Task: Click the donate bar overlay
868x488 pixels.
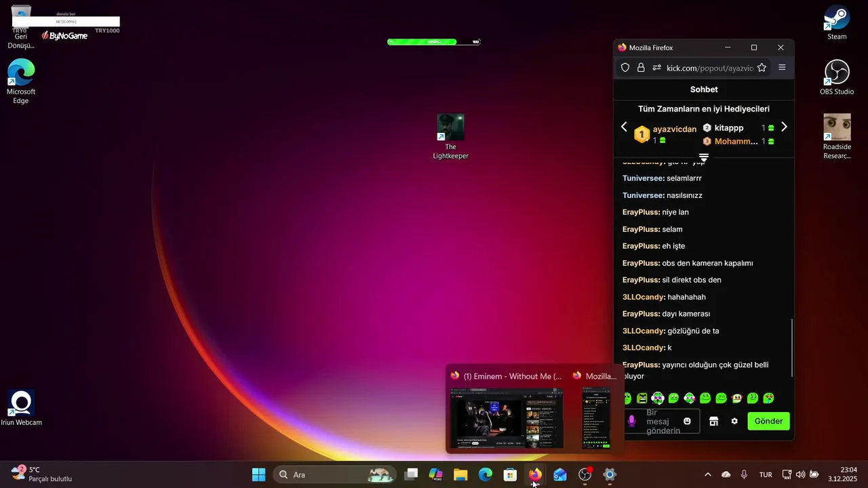Action: (66, 22)
